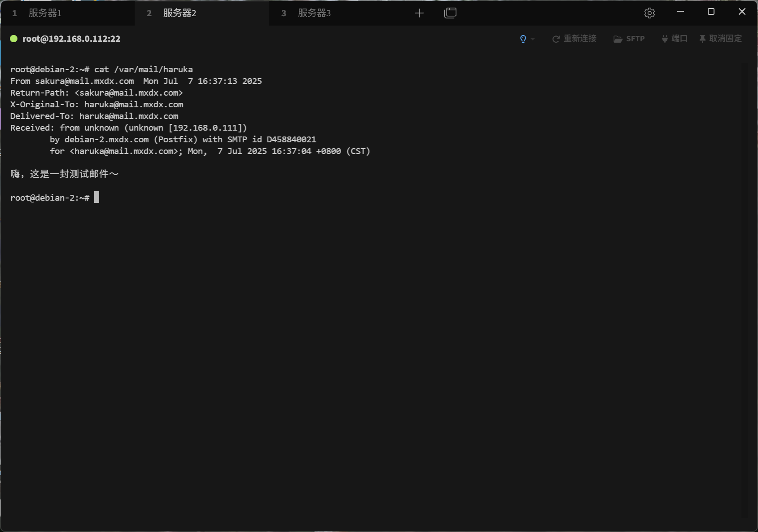Maximize the terminal window
The width and height of the screenshot is (758, 532).
pos(711,12)
